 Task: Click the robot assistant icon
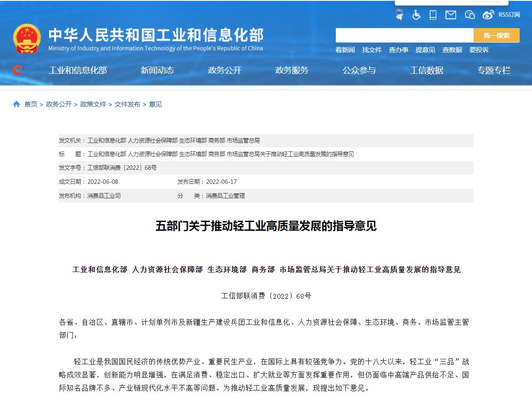pos(399,15)
